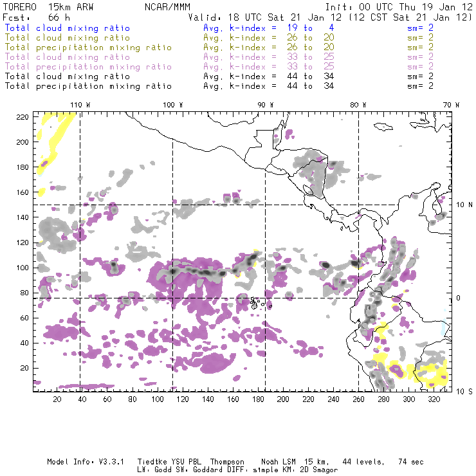Click the '100 W' longitude label
This screenshot has width=476, height=476.
[x=173, y=105]
